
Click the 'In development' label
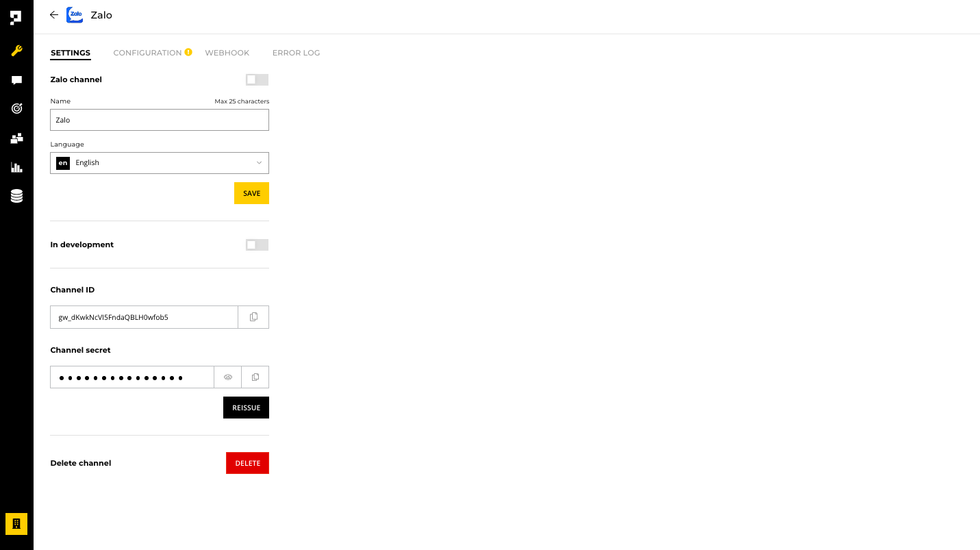[x=82, y=245]
